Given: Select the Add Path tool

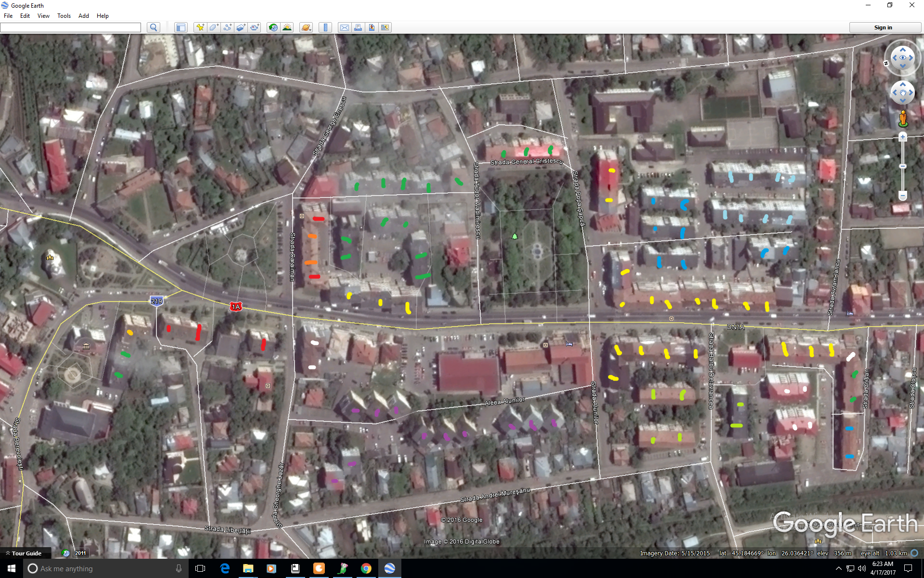Looking at the screenshot, I should pos(227,27).
